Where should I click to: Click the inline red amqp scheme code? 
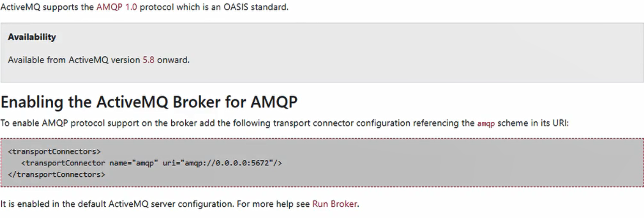click(x=486, y=124)
